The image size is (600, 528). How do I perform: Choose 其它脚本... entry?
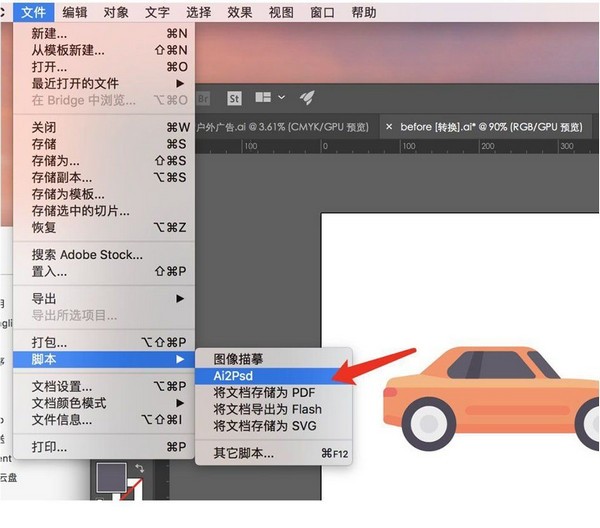(273, 454)
